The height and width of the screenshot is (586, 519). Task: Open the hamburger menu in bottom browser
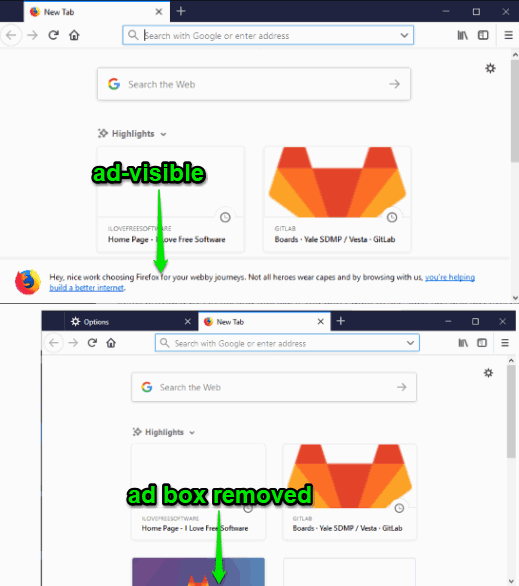(505, 343)
